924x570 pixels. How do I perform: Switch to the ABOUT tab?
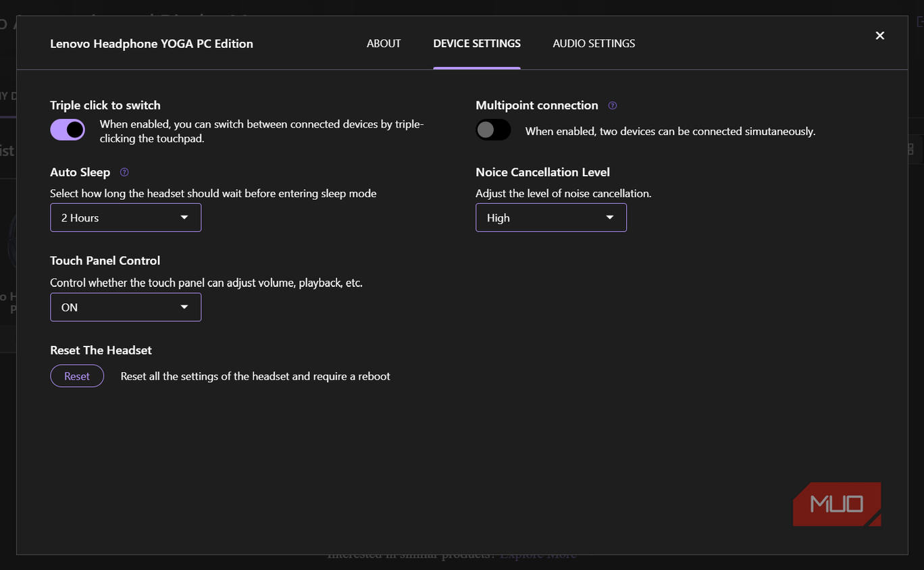pyautogui.click(x=384, y=43)
